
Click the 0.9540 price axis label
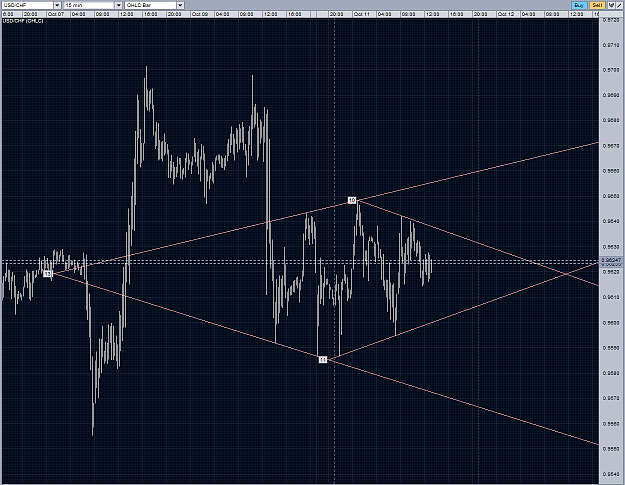coord(611,474)
